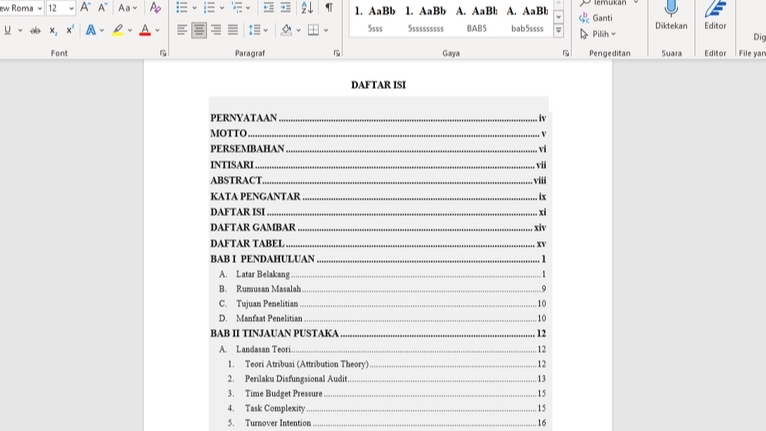Image resolution: width=766 pixels, height=431 pixels.
Task: Go to PERNYATAAN entry in table of contents
Action: click(378, 118)
